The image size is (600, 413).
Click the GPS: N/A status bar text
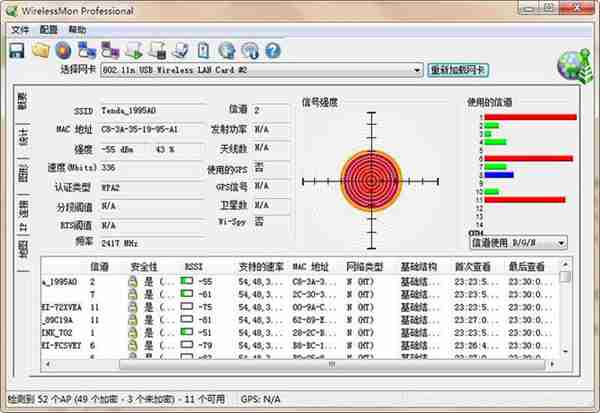[x=261, y=400]
